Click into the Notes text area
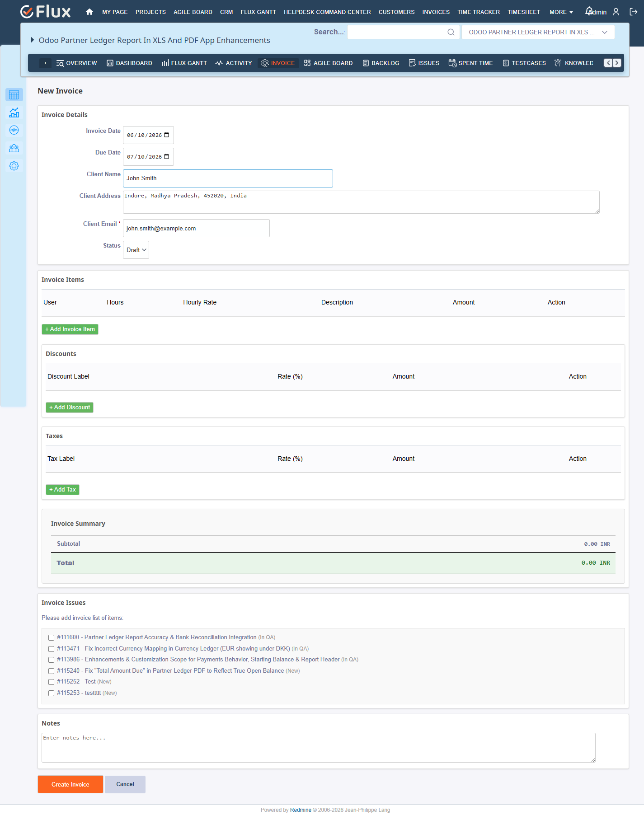Image resolution: width=644 pixels, height=815 pixels. (x=319, y=748)
